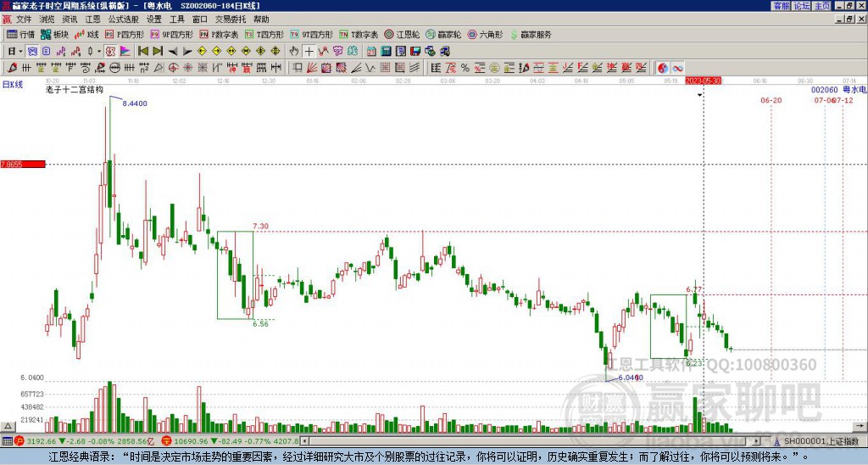Open the 六角形 hexagon tool

click(485, 34)
